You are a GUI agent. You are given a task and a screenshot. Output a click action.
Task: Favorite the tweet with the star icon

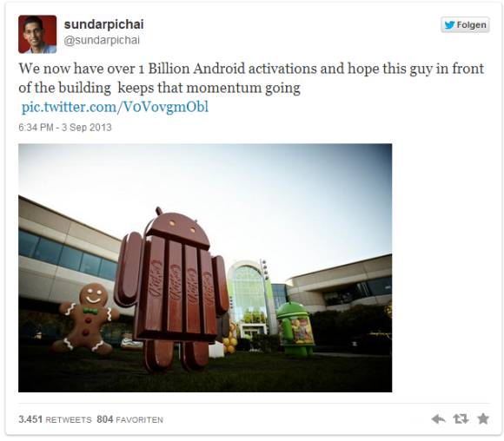tap(483, 418)
